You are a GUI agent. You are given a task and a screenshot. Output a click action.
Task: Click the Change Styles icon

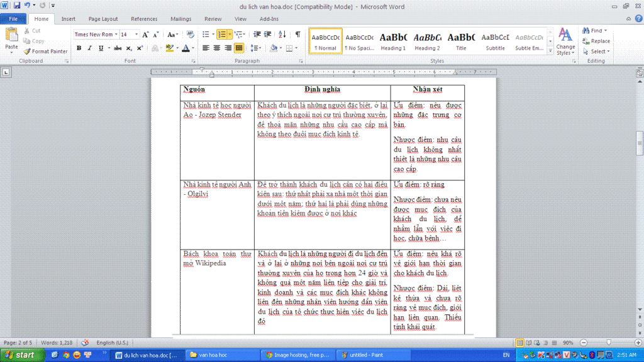(x=565, y=41)
